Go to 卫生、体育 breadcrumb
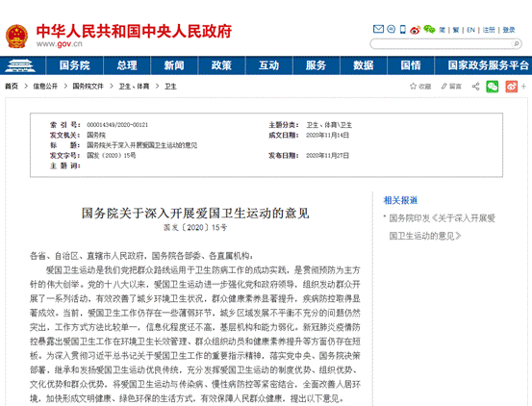 coord(134,87)
